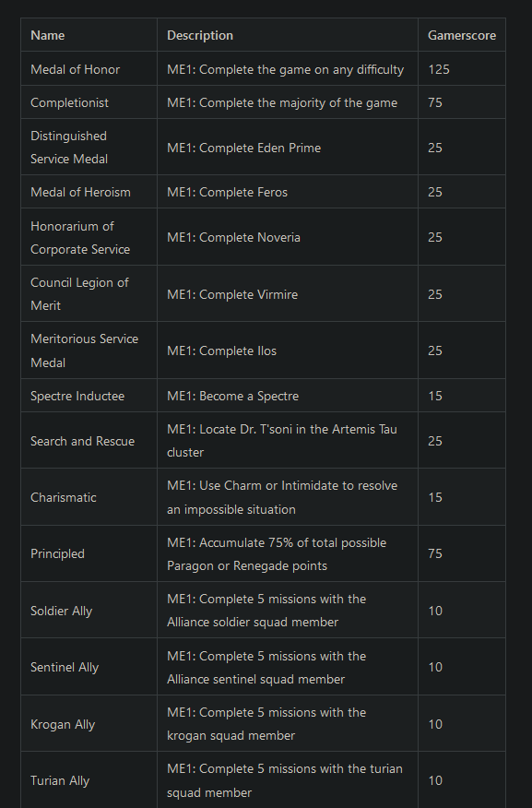Image resolution: width=532 pixels, height=808 pixels.
Task: Select the Krogan Ally achievement name
Action: tap(63, 724)
